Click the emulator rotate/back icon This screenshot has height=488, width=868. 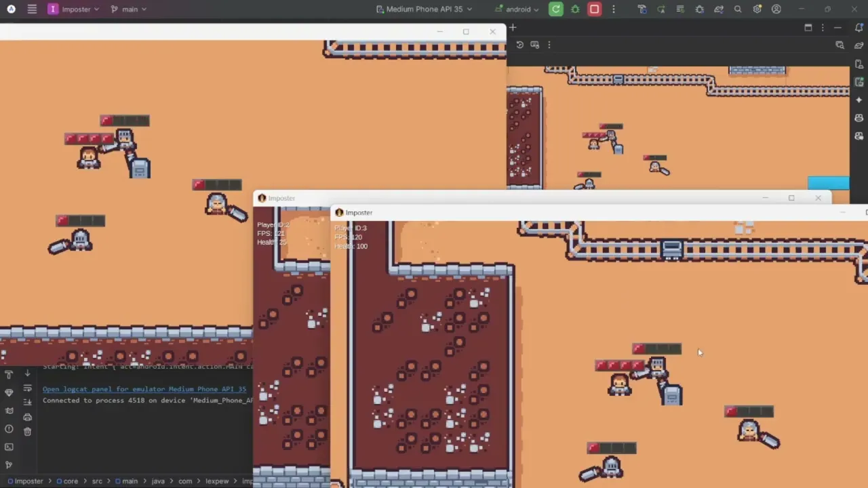[519, 45]
